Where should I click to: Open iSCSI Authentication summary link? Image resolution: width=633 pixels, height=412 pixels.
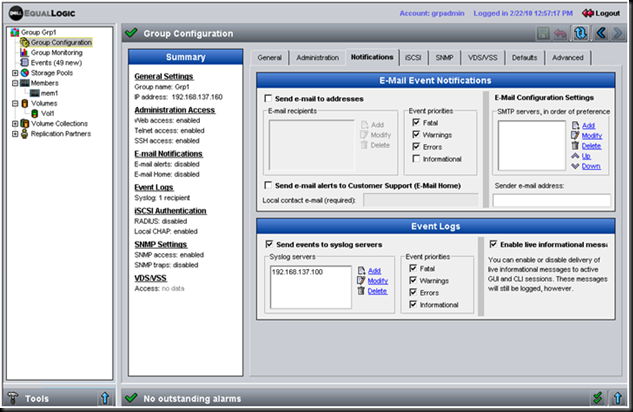(170, 211)
